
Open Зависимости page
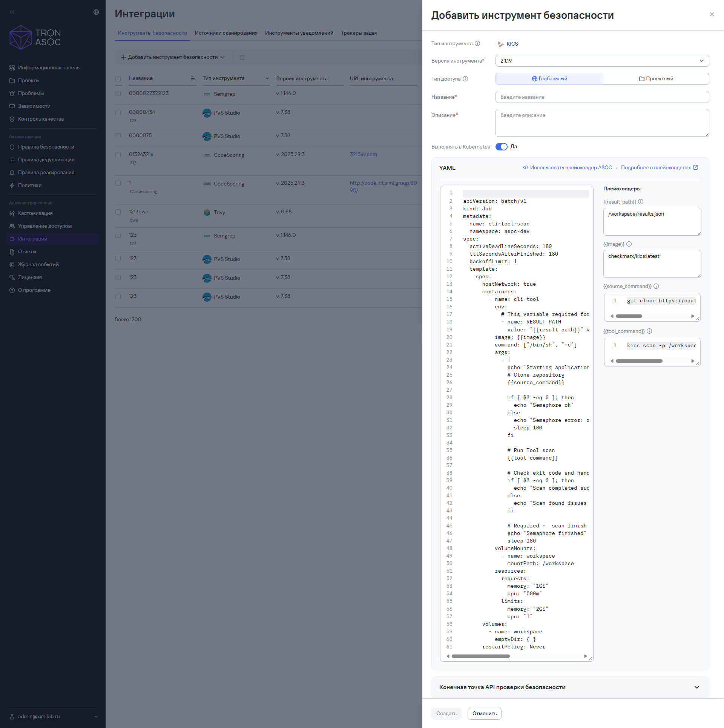tap(34, 106)
